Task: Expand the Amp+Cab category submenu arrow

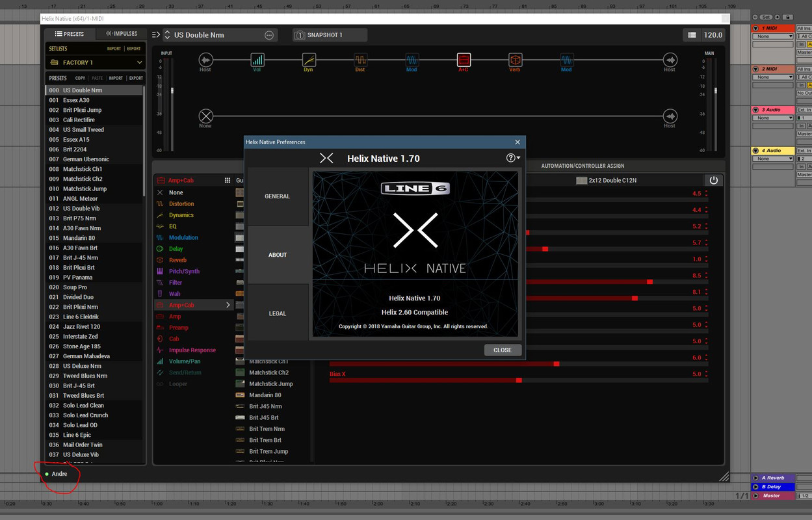Action: (x=228, y=305)
